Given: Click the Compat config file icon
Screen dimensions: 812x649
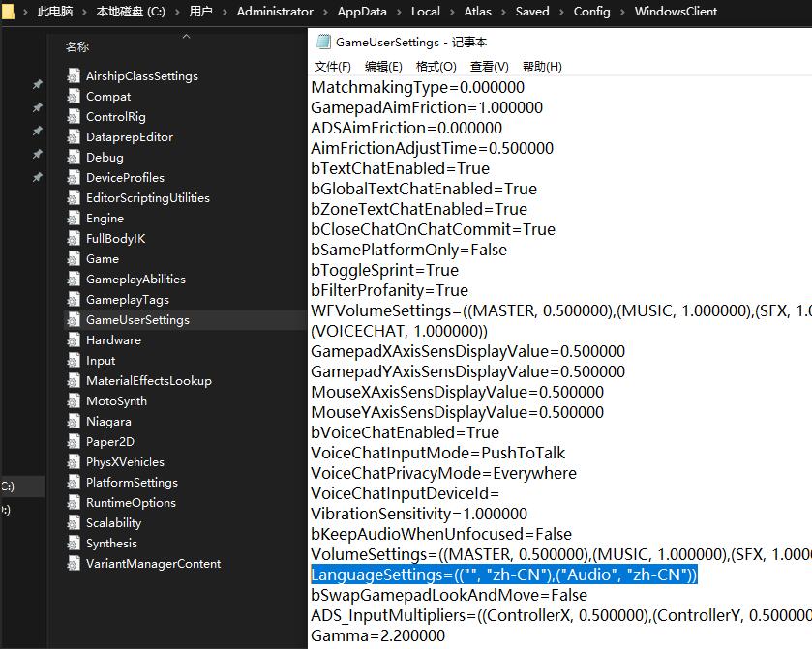Looking at the screenshot, I should pos(74,97).
